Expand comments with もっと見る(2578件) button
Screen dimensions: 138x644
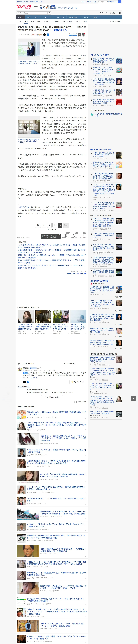(x=52, y=397)
